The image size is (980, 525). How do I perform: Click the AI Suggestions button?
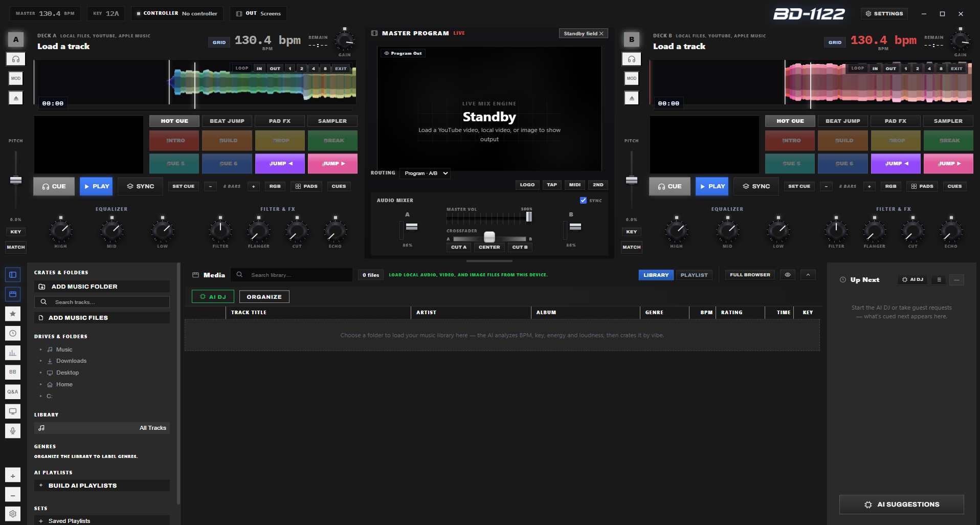902,505
